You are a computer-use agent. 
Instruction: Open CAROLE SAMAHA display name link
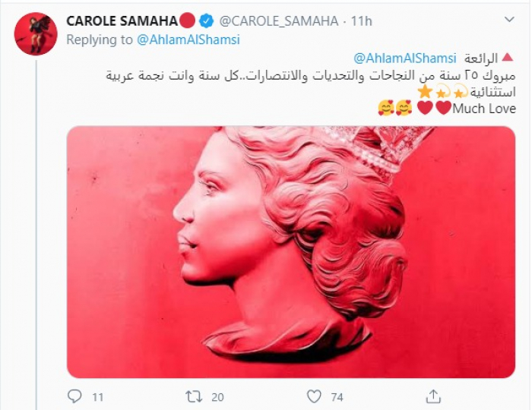[122, 21]
